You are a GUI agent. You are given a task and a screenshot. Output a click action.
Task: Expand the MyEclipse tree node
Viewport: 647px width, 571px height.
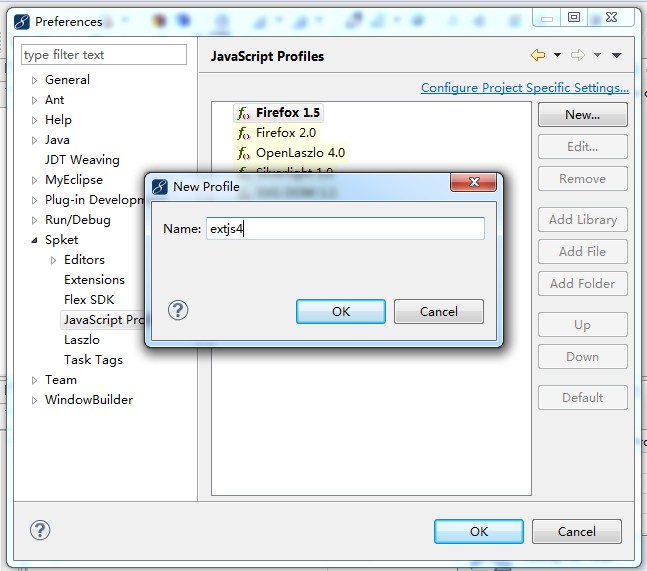click(35, 180)
